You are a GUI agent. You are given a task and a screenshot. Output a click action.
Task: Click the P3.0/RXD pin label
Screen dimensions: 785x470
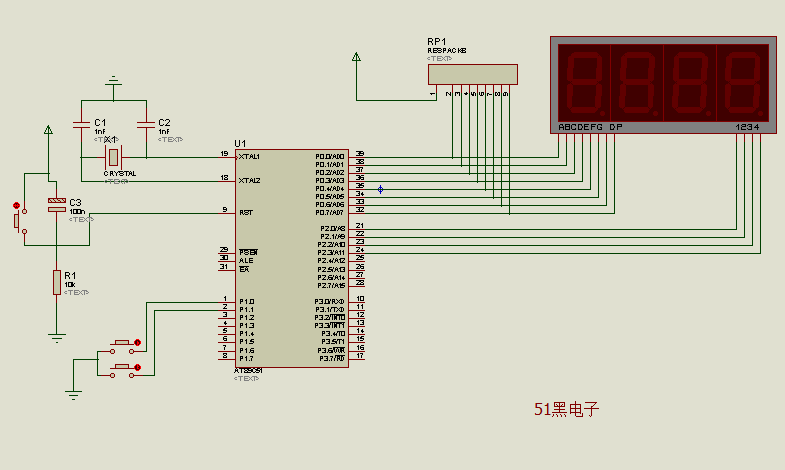pyautogui.click(x=329, y=302)
